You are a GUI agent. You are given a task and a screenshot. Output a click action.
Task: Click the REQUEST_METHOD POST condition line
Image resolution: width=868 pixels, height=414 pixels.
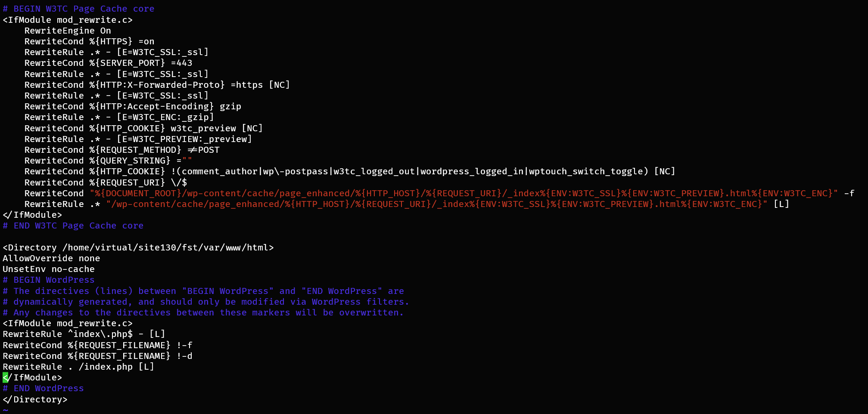click(x=122, y=150)
